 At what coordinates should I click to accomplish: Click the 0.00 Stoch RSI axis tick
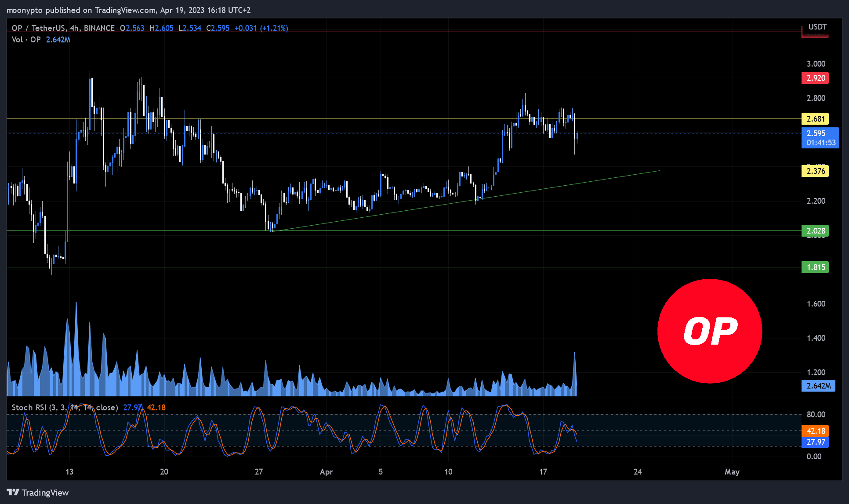click(814, 457)
